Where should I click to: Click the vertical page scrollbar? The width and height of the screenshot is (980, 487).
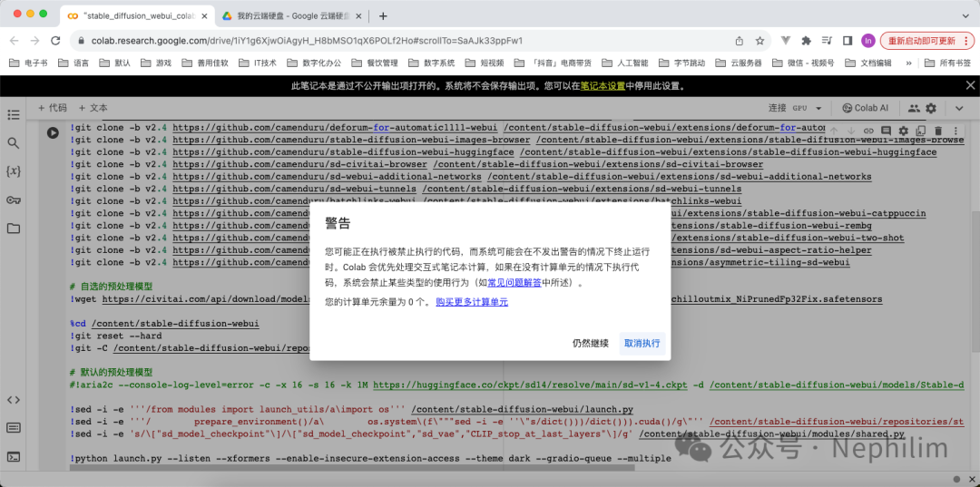(975, 281)
